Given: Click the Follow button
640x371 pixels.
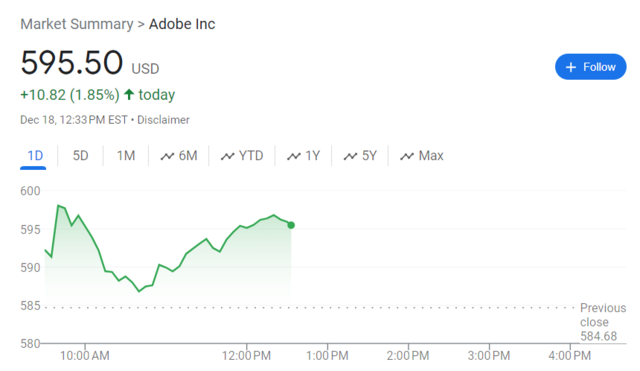Looking at the screenshot, I should 590,67.
